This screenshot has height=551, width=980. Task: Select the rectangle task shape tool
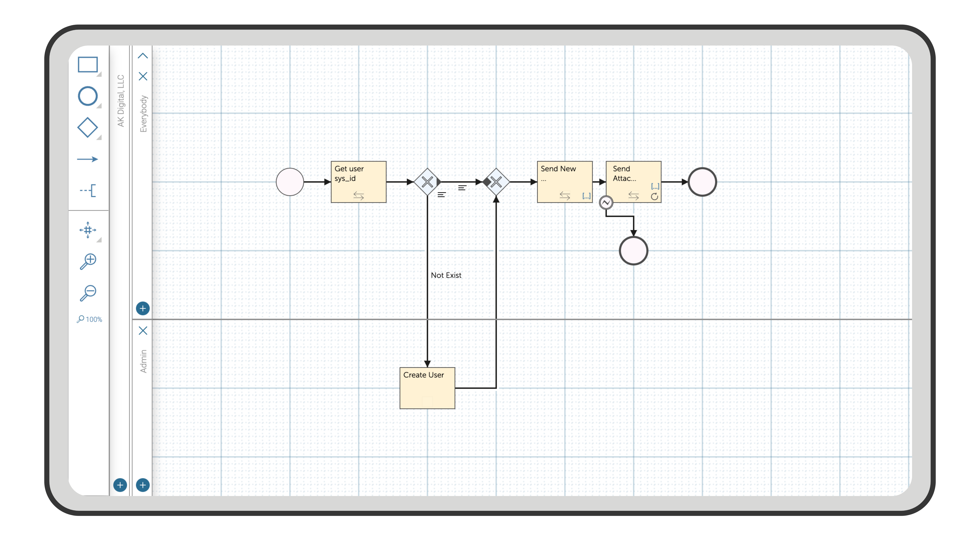(x=88, y=65)
